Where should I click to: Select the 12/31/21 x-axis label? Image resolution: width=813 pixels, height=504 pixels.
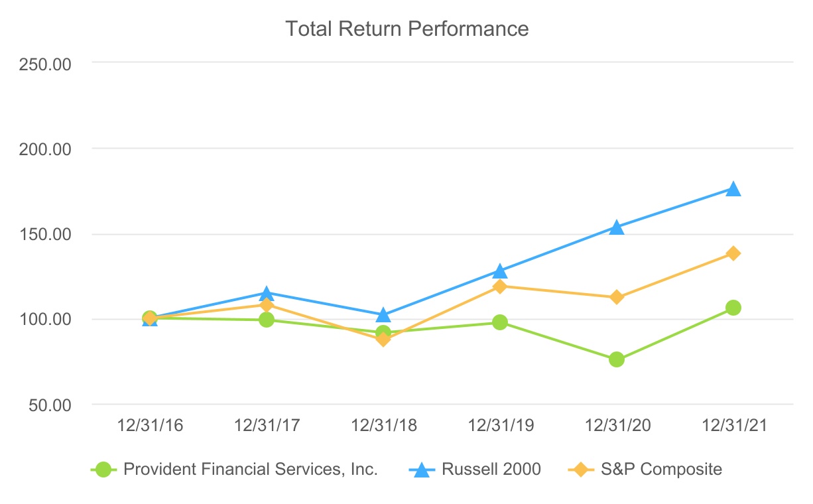(x=733, y=426)
